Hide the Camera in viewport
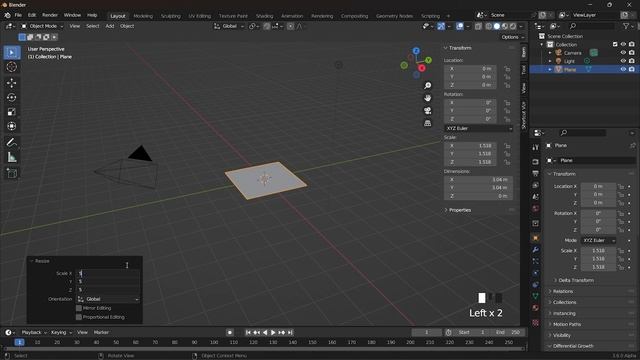The width and height of the screenshot is (640, 360). click(x=623, y=53)
